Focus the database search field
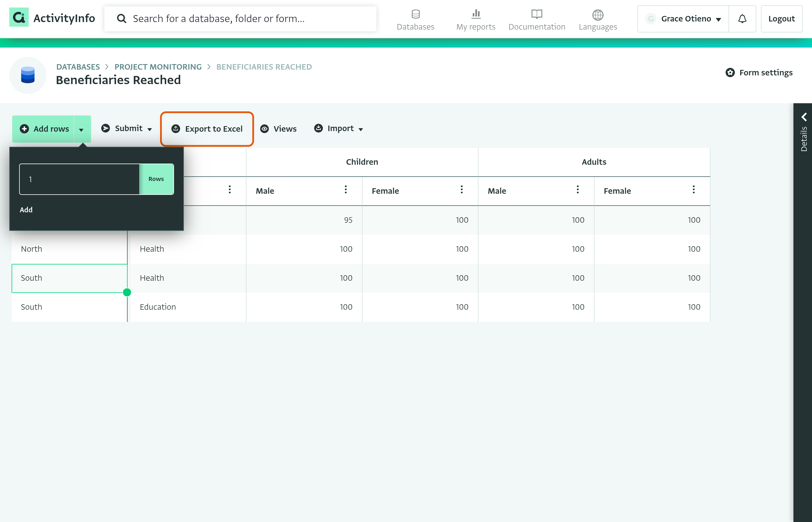 240,19
